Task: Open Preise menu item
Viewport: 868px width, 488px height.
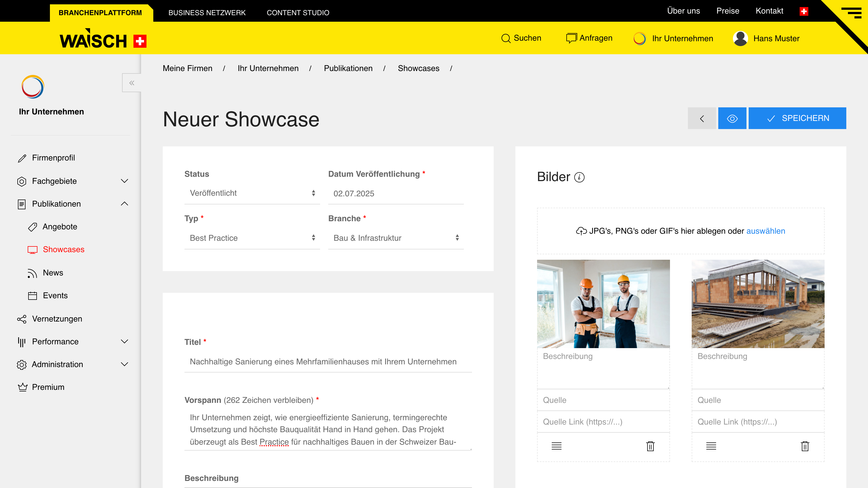Action: (x=727, y=11)
